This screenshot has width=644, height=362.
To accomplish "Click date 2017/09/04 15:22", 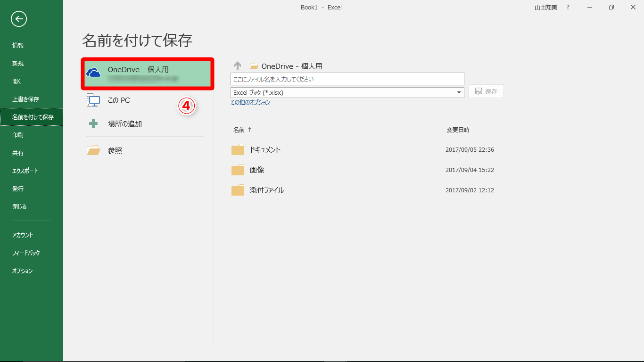I will coord(470,170).
